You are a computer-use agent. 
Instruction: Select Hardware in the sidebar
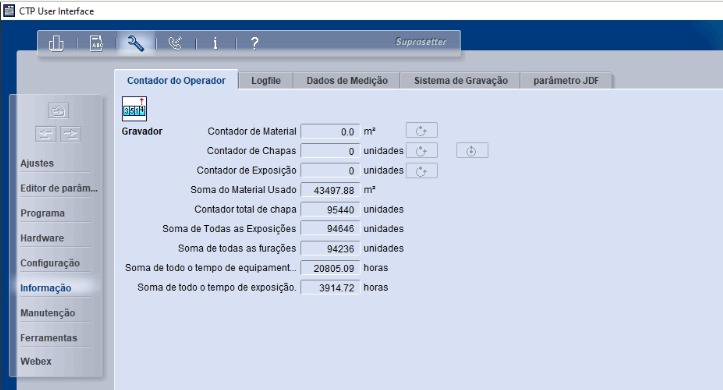tap(42, 238)
